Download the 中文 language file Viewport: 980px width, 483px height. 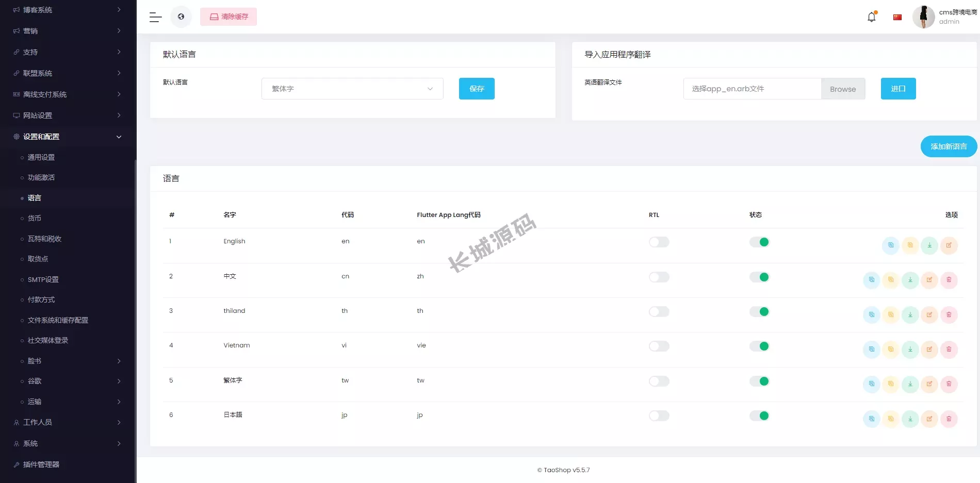click(910, 280)
